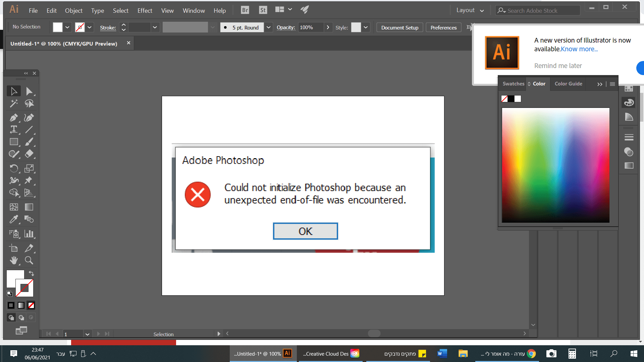
Task: Open the stroke color dropdown
Action: point(90,27)
